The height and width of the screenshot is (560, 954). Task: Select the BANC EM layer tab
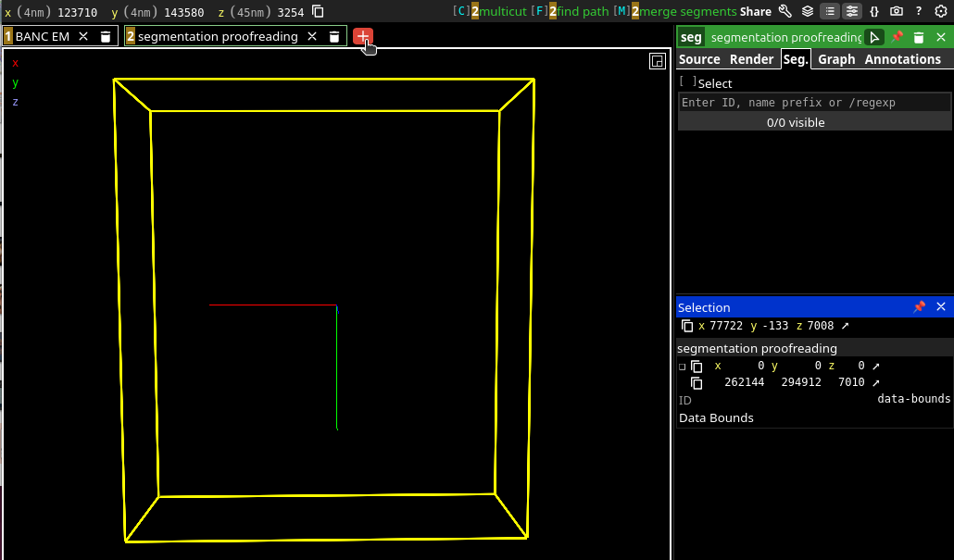pyautogui.click(x=42, y=36)
